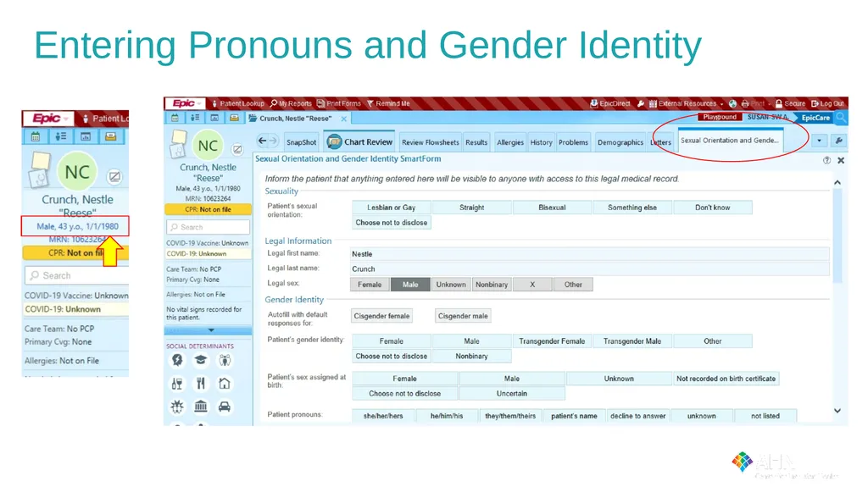Click scroll up arrow of SmartForm

[837, 182]
